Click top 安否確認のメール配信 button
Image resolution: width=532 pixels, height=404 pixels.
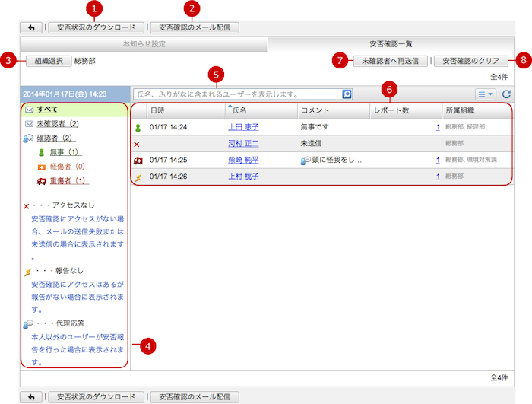pos(195,27)
